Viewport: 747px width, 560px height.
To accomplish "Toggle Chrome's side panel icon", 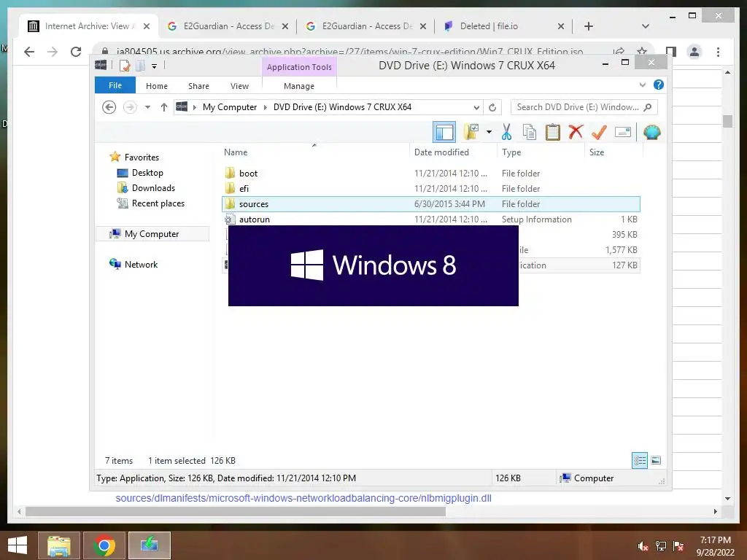I will tap(671, 52).
